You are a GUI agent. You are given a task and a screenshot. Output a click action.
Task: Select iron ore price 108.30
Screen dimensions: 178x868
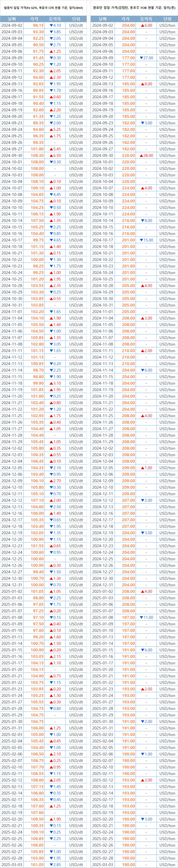[37, 156]
